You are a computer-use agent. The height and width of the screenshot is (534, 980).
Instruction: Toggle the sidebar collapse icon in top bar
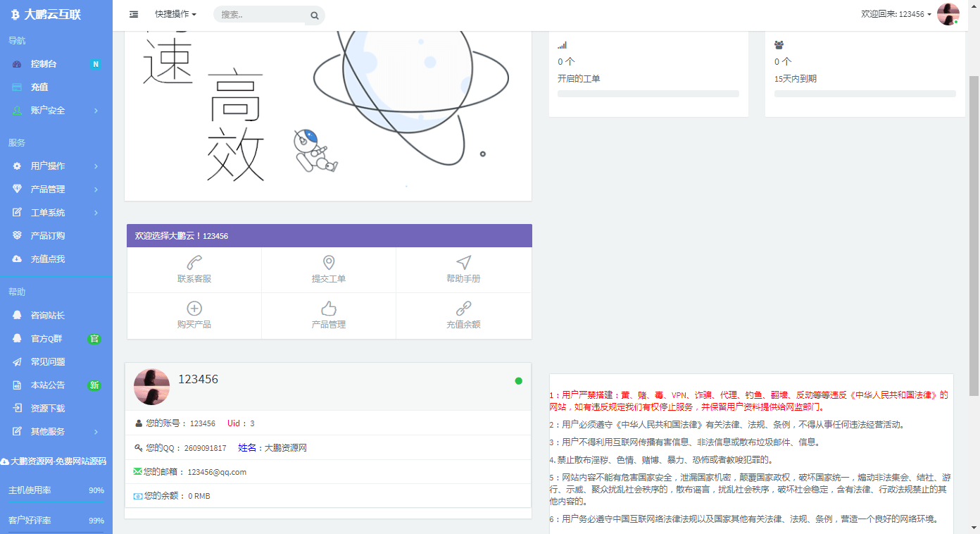[x=134, y=14]
